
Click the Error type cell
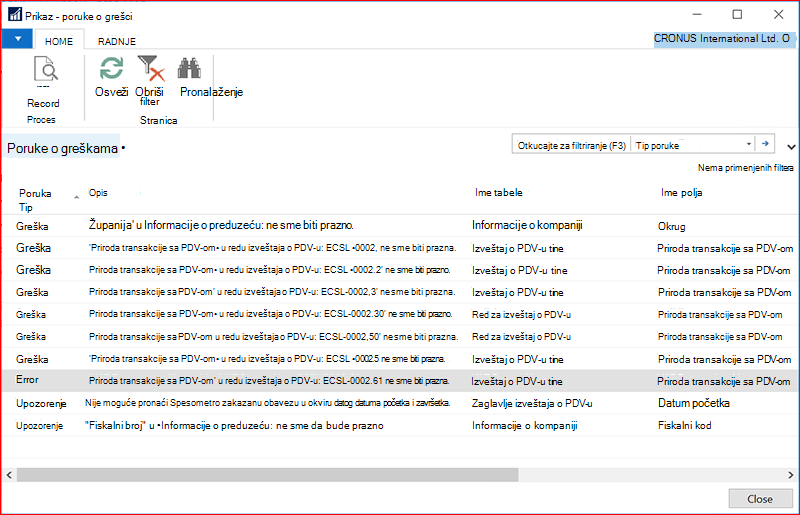coord(27,380)
